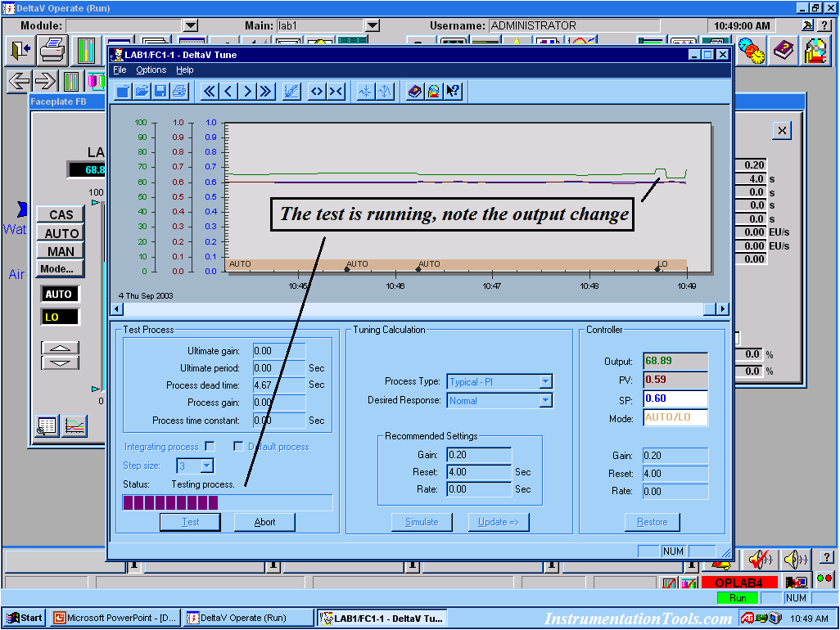This screenshot has width=840, height=630.
Task: Click the Open folder icon in Tune toolbar
Action: [x=142, y=92]
